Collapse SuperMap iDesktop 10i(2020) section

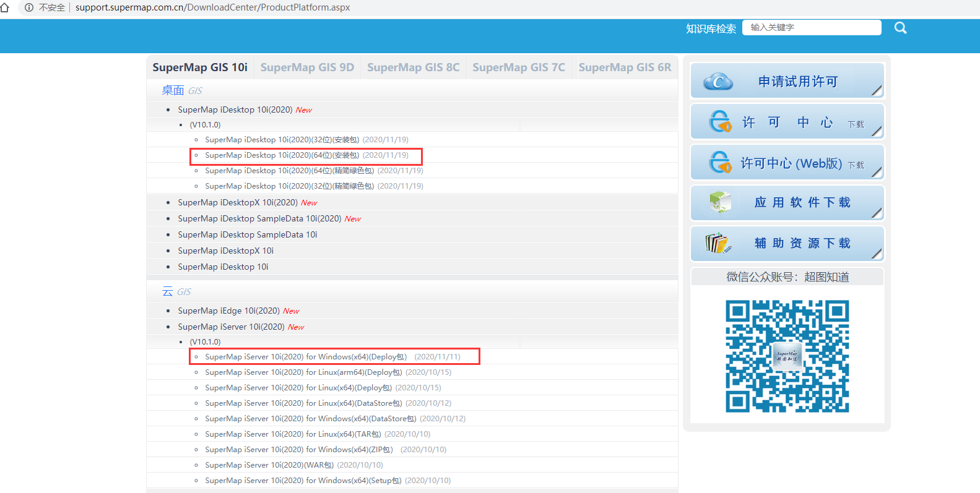235,109
